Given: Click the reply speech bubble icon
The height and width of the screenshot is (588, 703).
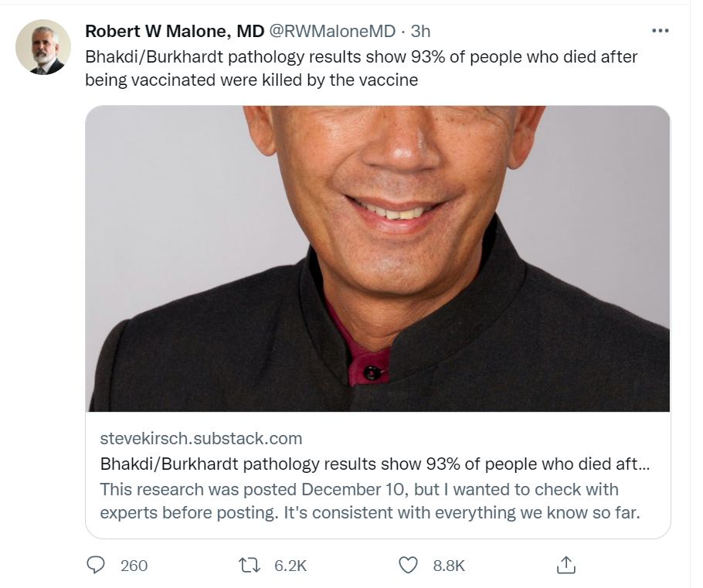Looking at the screenshot, I should click(x=95, y=565).
